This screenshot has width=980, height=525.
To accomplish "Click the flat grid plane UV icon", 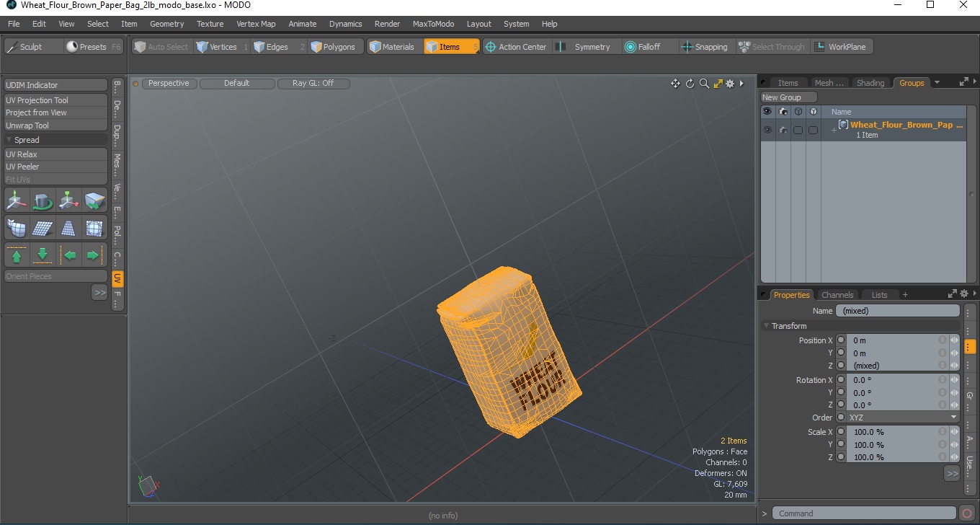I will 43,228.
